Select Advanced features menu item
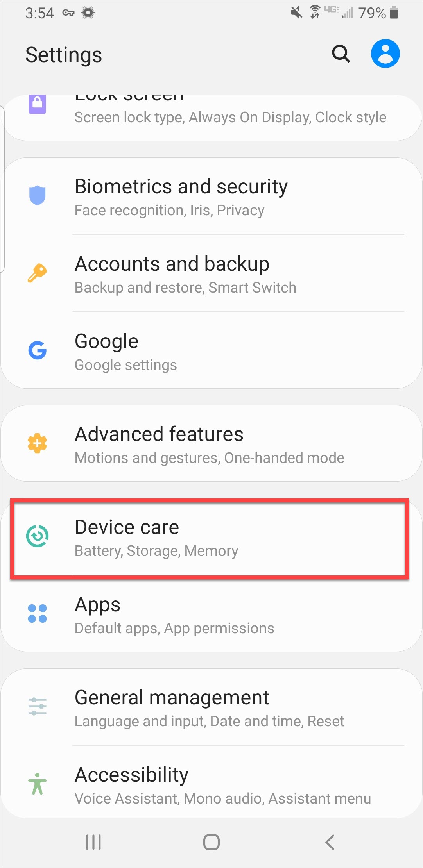 211,443
